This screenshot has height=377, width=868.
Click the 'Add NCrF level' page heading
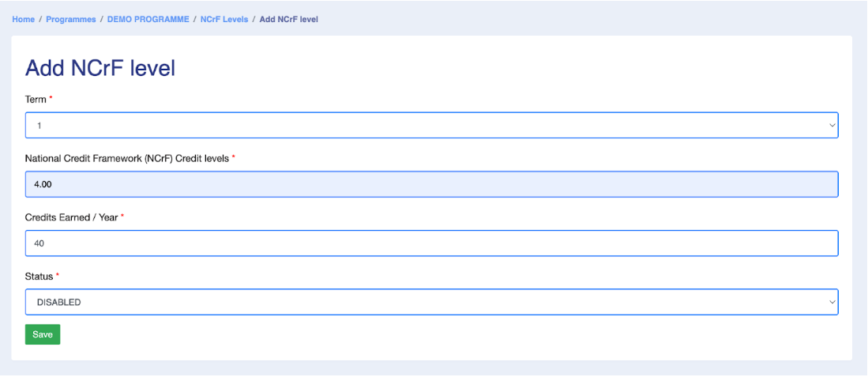point(100,69)
